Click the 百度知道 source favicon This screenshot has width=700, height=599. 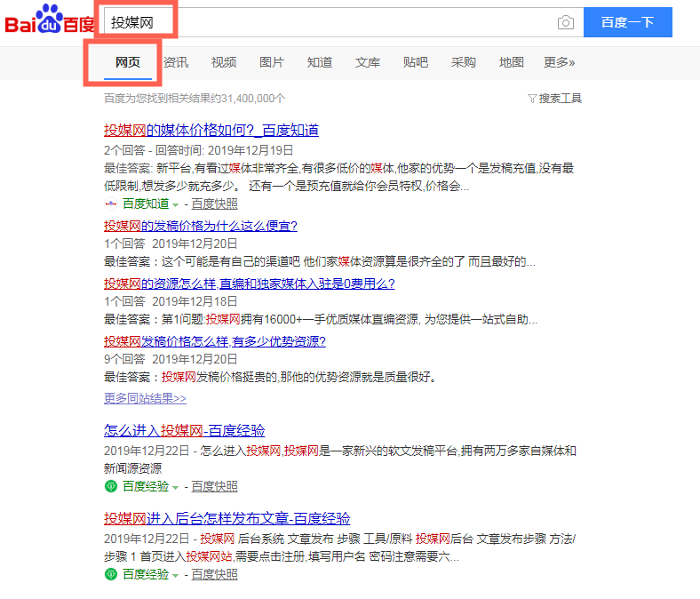[x=111, y=204]
